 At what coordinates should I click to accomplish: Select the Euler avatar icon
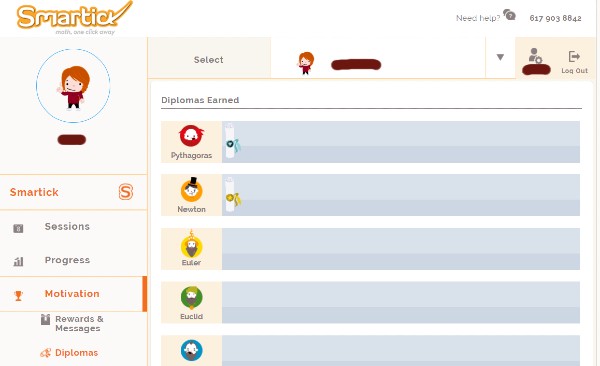[x=191, y=244]
